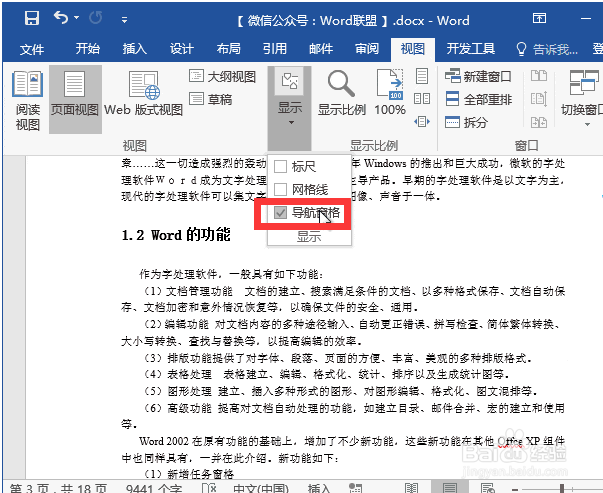Click the heading 1.2 Word 的功能
Viewport: 603px width, 493px height.
[176, 235]
